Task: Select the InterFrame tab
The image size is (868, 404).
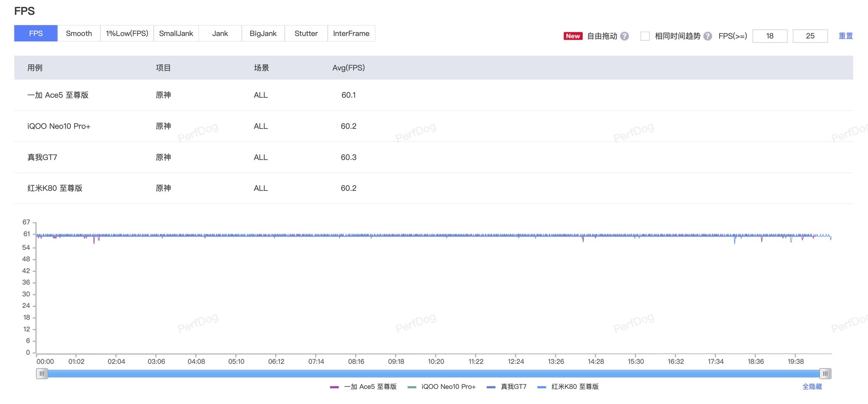Action: point(351,33)
